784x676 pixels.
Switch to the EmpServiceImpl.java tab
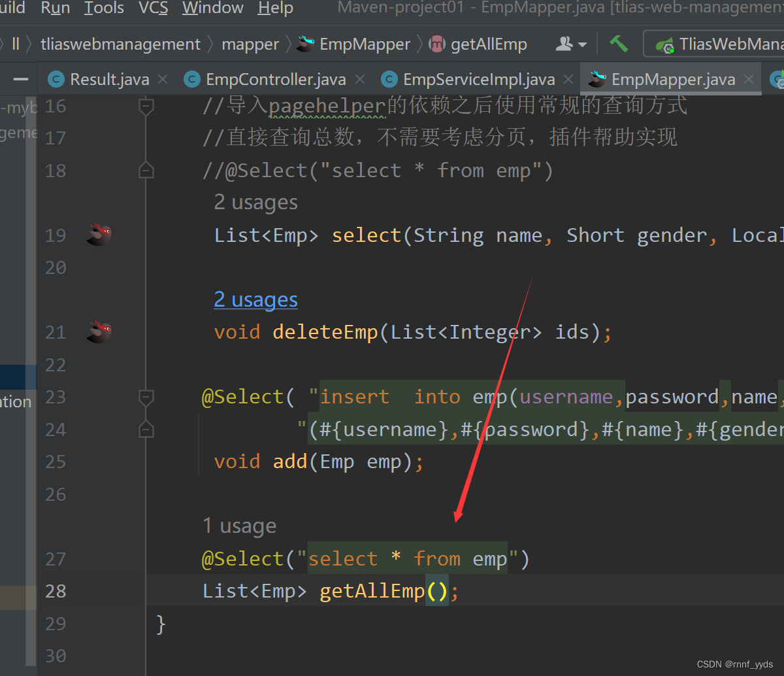479,78
